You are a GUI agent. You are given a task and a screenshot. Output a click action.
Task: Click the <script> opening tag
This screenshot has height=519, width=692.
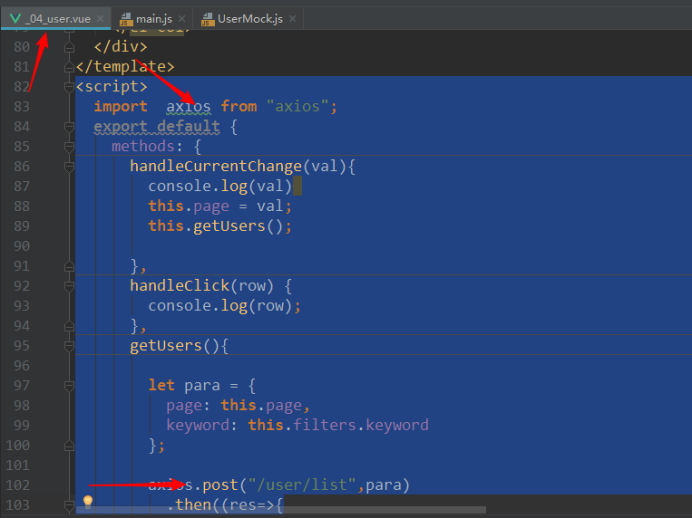(x=111, y=87)
